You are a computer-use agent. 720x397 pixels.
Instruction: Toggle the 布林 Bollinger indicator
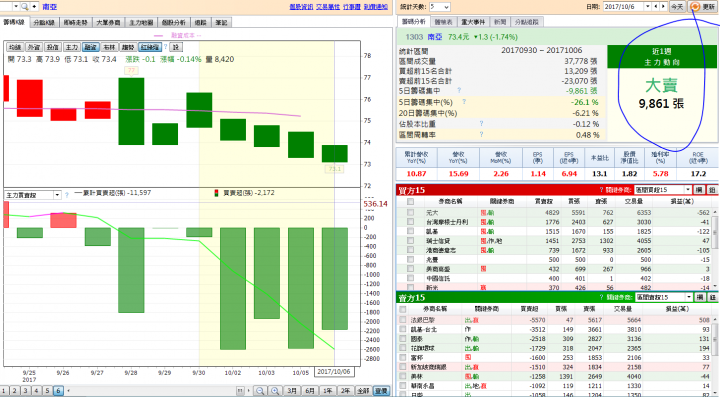[109, 47]
